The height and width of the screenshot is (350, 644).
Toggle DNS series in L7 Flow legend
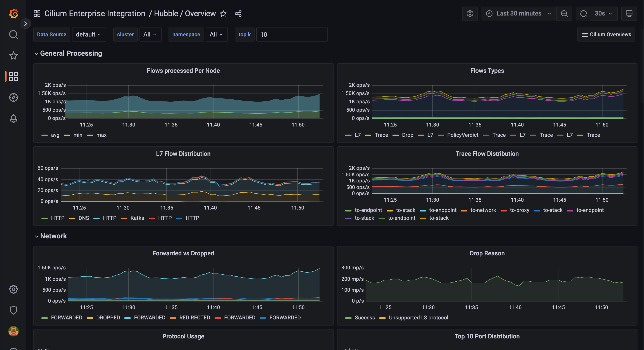point(83,218)
